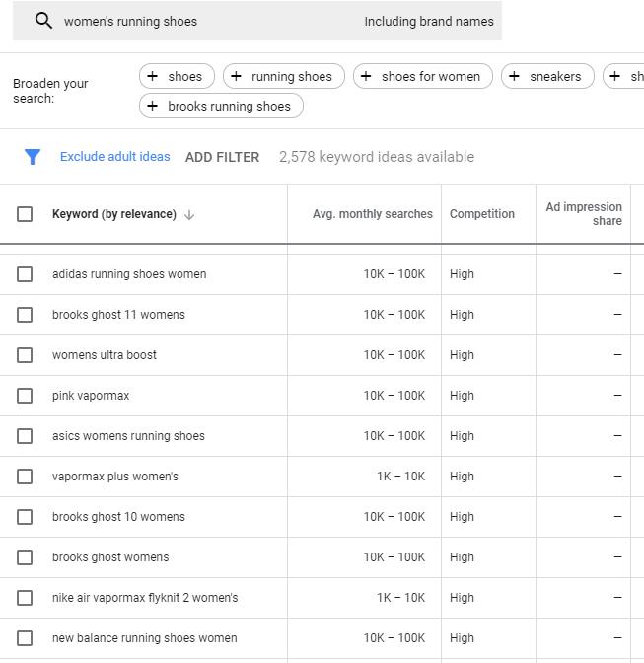Click 2,578 keyword ideas available text
Image resolution: width=644 pixels, height=663 pixels.
377,157
